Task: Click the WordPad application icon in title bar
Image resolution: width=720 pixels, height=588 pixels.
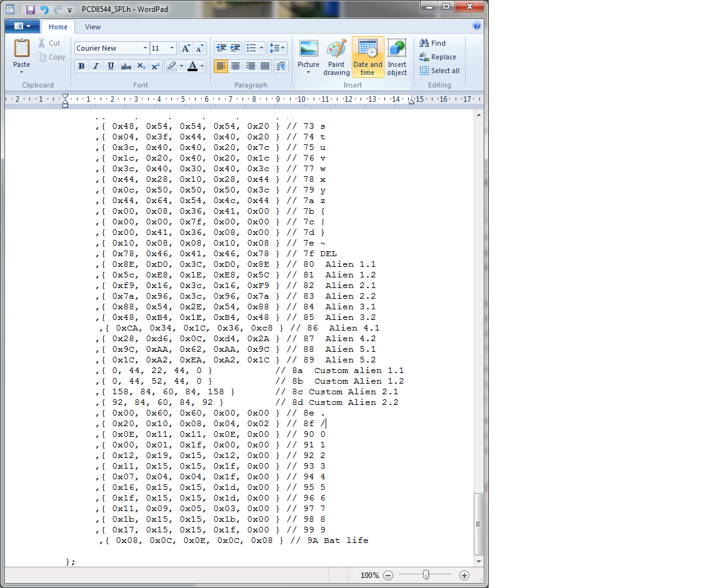Action: click(10, 9)
